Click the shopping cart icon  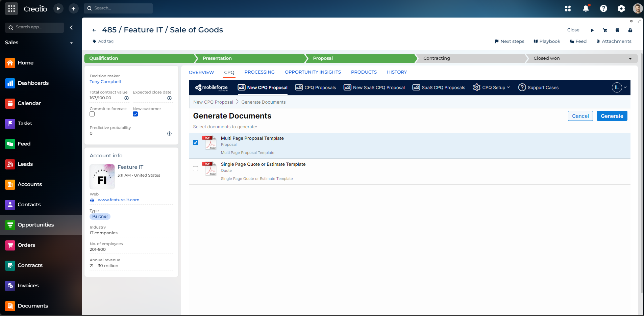(x=605, y=30)
